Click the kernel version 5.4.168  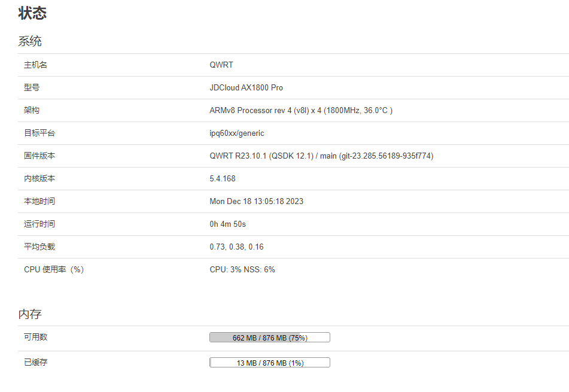[223, 178]
